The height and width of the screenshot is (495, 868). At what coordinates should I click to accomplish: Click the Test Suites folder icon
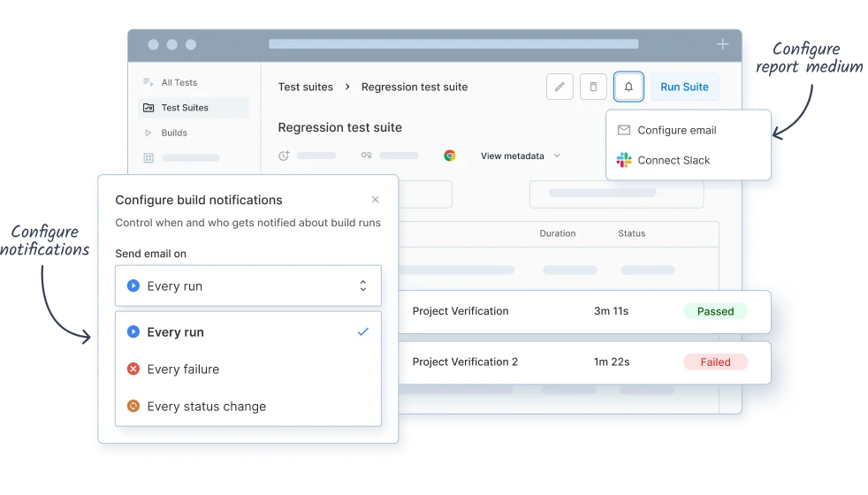148,108
